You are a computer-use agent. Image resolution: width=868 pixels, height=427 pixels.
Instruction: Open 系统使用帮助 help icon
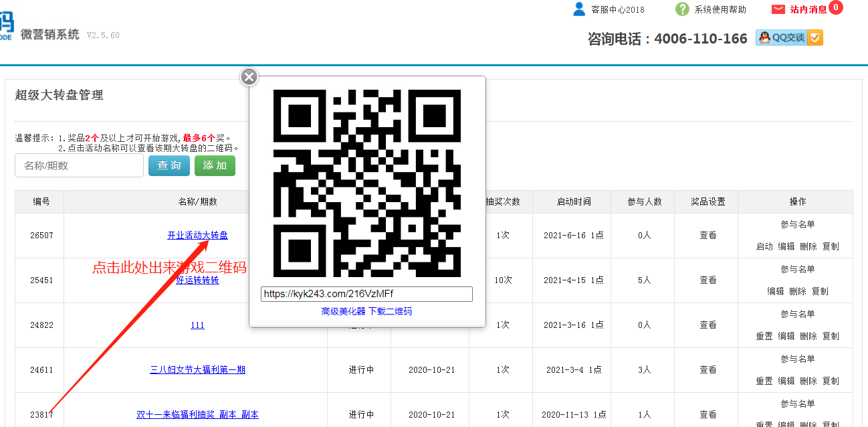(x=682, y=9)
